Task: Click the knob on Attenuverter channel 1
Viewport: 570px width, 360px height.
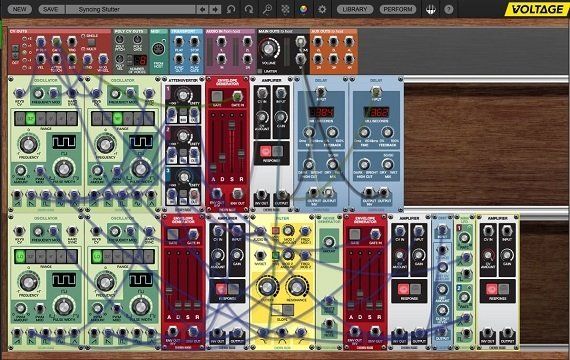Action: point(182,95)
